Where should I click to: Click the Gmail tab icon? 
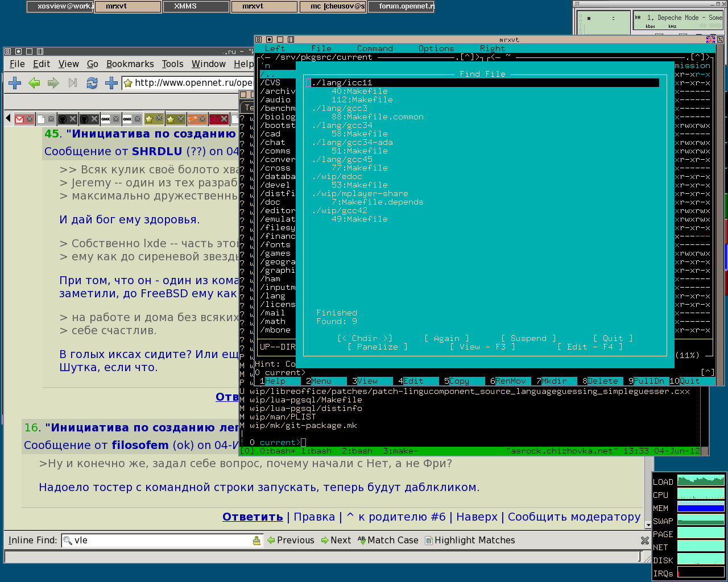click(19, 119)
